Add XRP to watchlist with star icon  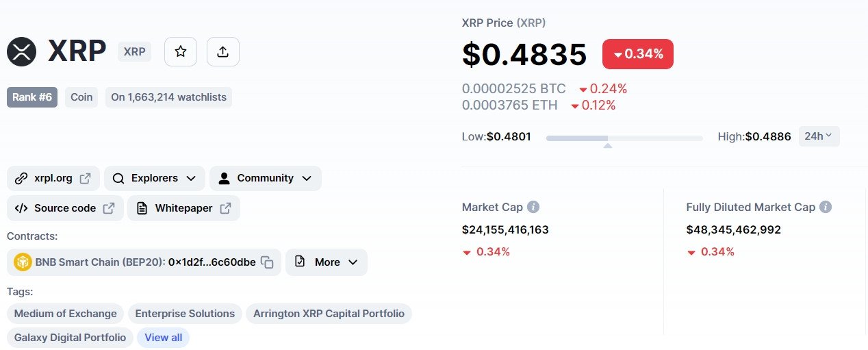(181, 51)
